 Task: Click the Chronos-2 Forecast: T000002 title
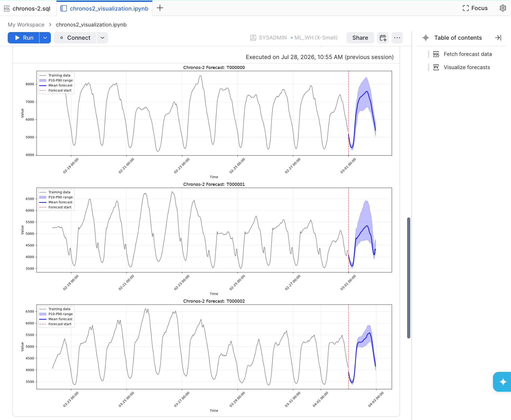pos(214,301)
